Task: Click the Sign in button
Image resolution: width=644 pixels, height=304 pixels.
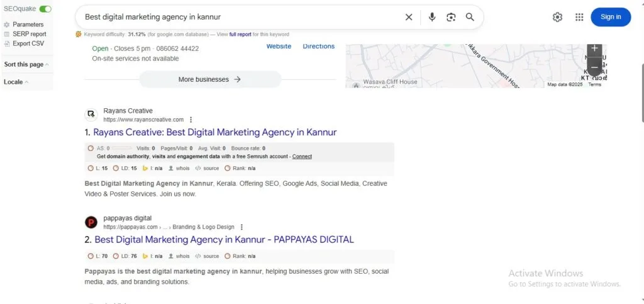Action: click(611, 17)
